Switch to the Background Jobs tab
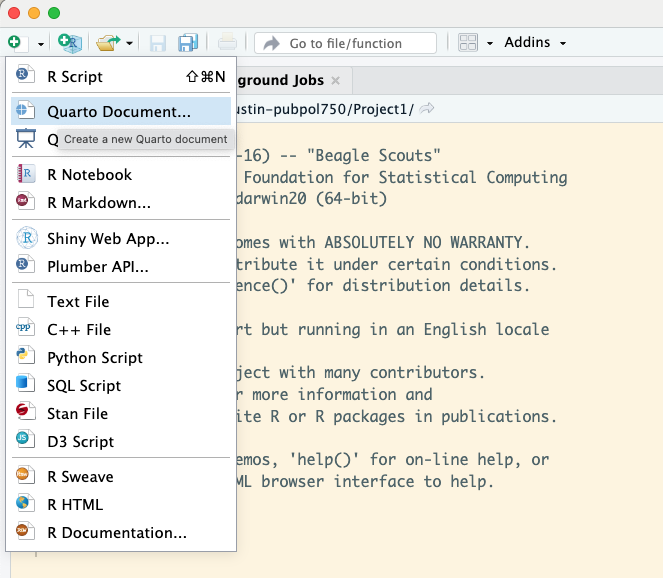The height and width of the screenshot is (578, 663). 280,80
